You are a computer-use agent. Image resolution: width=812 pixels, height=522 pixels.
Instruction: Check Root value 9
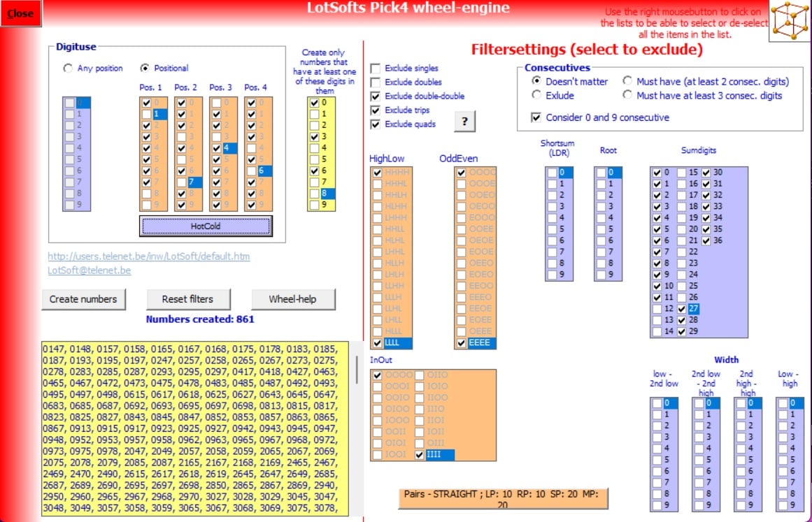coord(601,275)
